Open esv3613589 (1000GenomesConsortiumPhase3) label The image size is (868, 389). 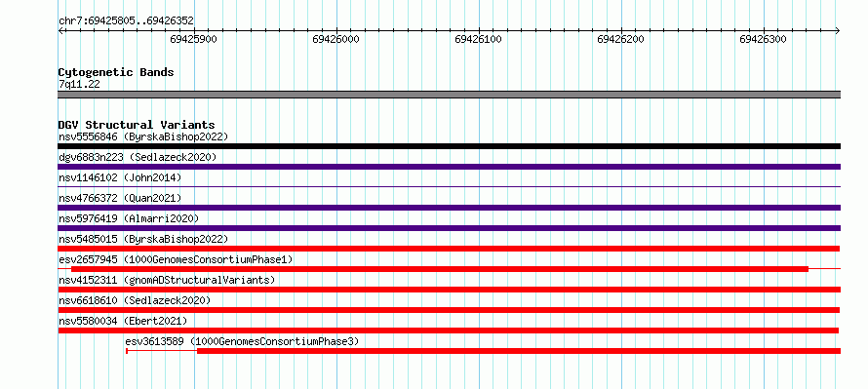click(x=243, y=341)
